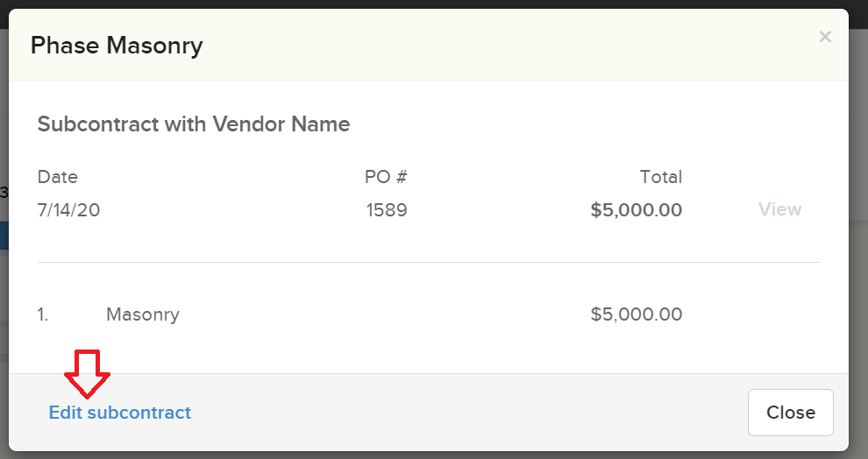Image resolution: width=868 pixels, height=459 pixels.
Task: Select the Masonry line item name
Action: click(143, 314)
